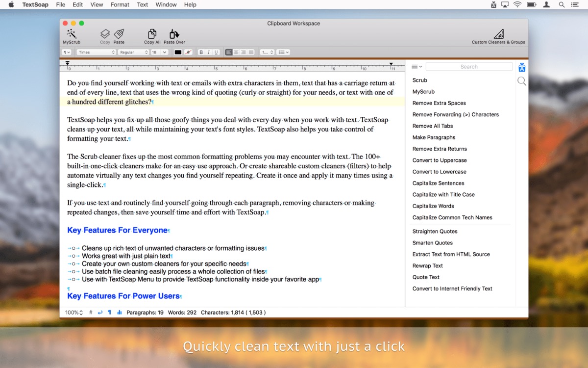Align text left

[229, 52]
